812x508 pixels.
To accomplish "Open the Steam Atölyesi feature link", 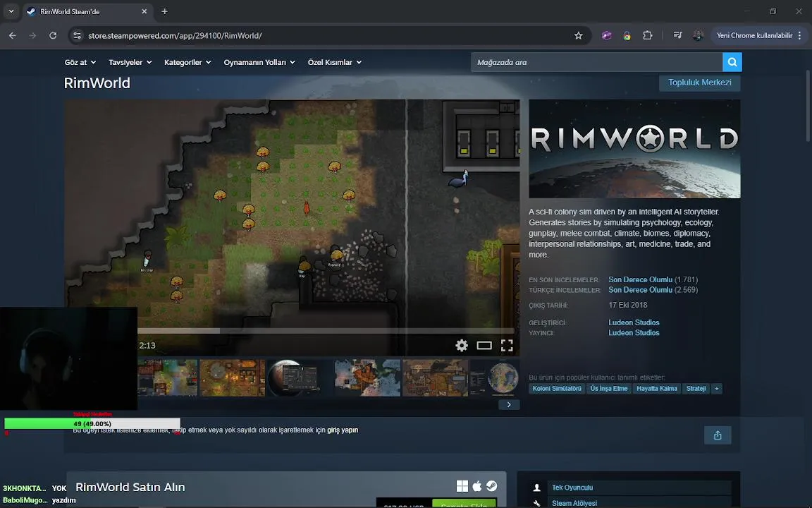I will click(574, 503).
